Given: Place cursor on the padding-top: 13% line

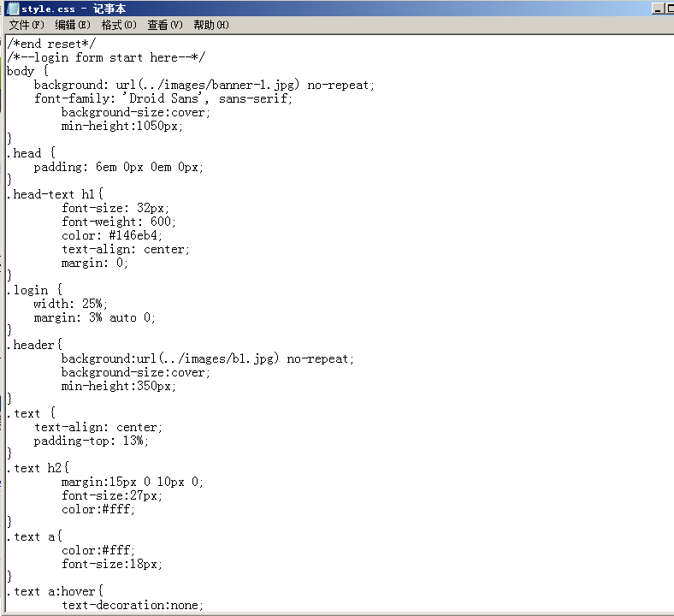Looking at the screenshot, I should (91, 441).
